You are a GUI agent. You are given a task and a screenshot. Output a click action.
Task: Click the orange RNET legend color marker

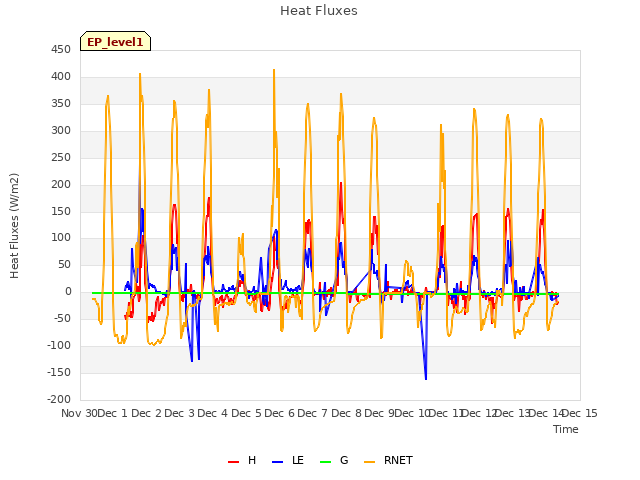(x=369, y=462)
